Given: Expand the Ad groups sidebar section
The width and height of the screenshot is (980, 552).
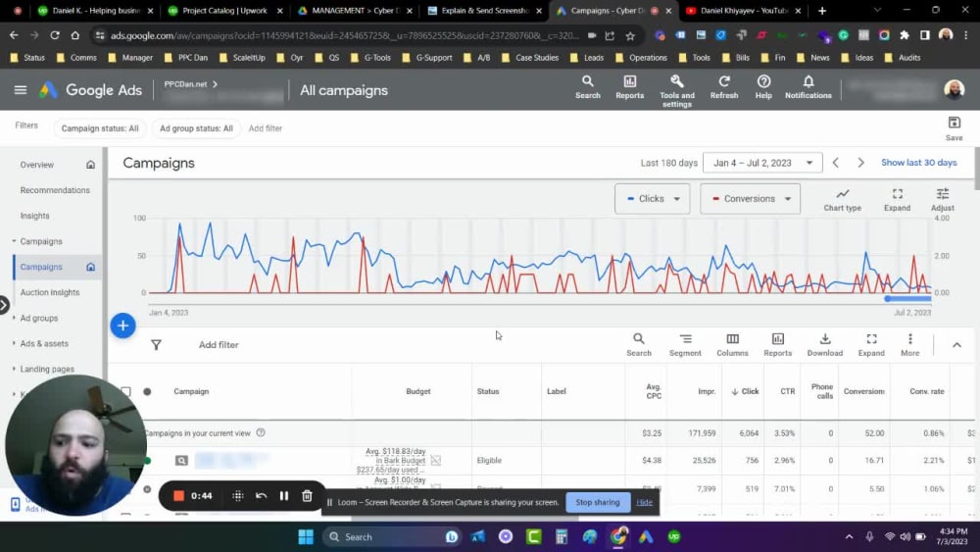Looking at the screenshot, I should [x=14, y=318].
